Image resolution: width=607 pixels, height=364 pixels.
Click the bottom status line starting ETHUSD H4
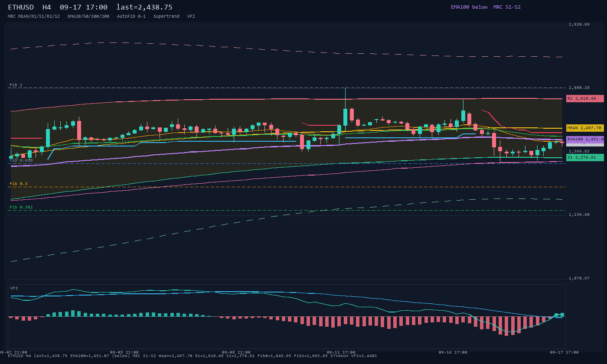point(193,356)
